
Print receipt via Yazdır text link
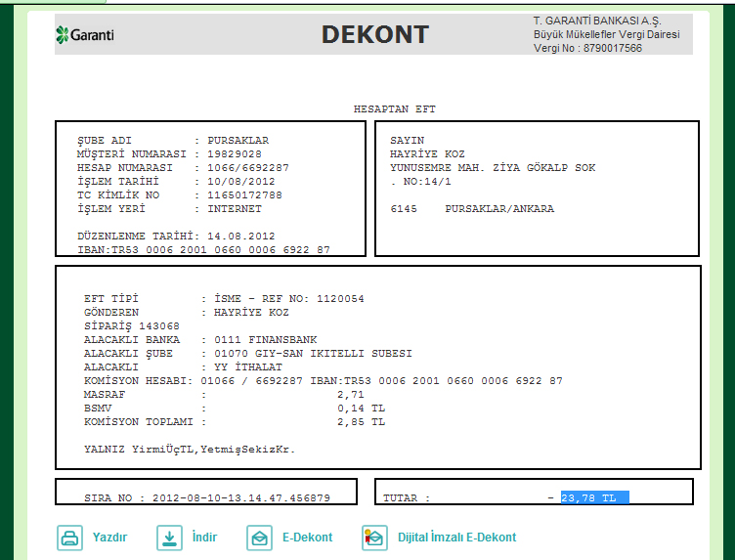point(109,538)
